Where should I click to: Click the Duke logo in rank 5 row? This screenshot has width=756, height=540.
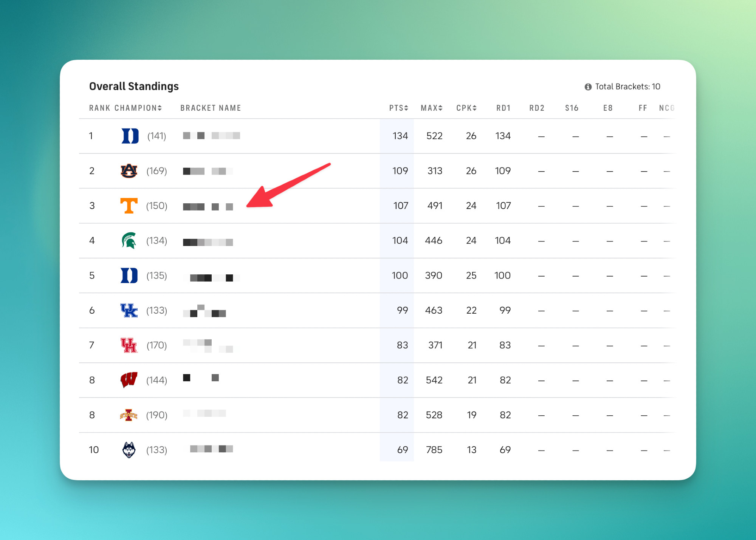pyautogui.click(x=129, y=275)
